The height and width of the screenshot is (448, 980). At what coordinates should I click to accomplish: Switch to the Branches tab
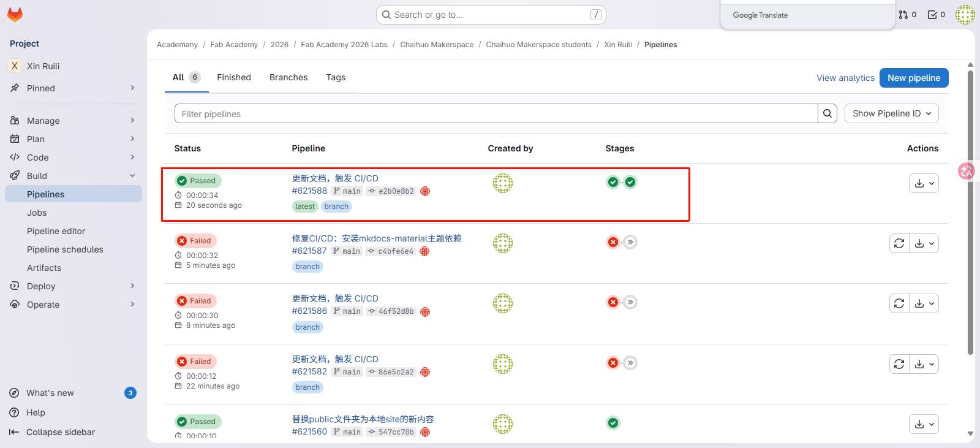click(288, 77)
